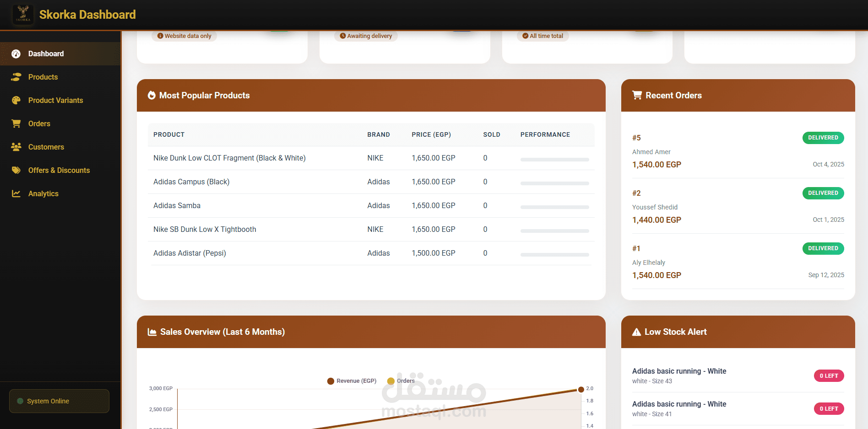Open Offers & Discounts page
Viewport: 868px width, 429px height.
coord(60,170)
